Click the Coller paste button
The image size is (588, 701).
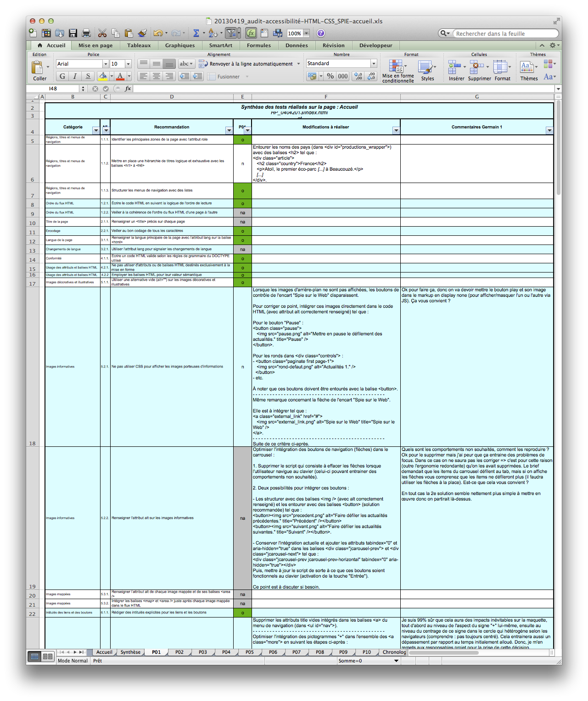pyautogui.click(x=39, y=71)
